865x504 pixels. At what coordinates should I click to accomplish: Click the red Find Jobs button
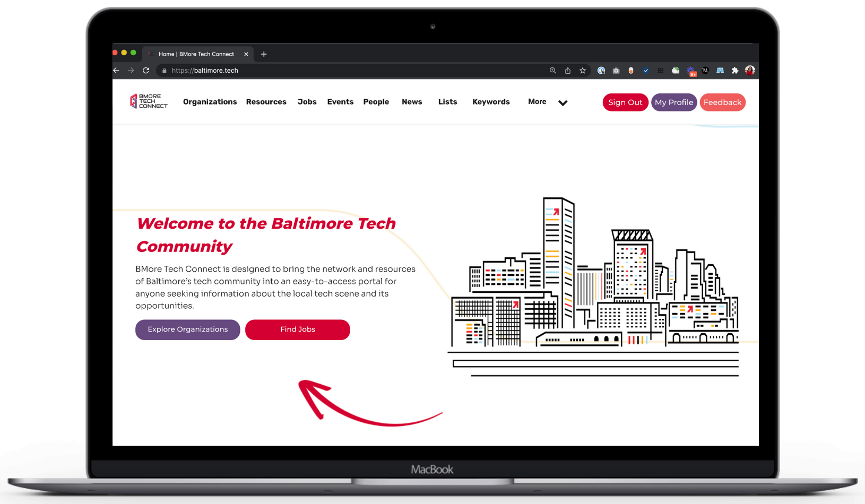point(298,329)
